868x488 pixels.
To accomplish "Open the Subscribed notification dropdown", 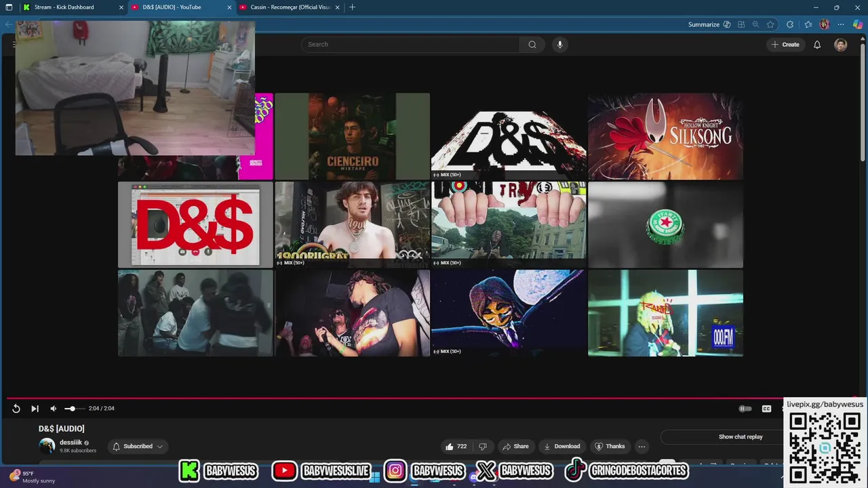I will 138,446.
